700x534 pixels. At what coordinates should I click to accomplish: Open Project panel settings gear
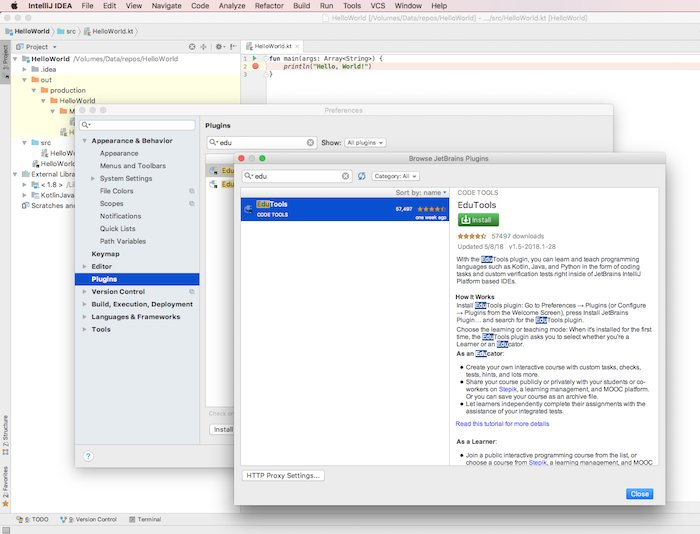pyautogui.click(x=219, y=46)
